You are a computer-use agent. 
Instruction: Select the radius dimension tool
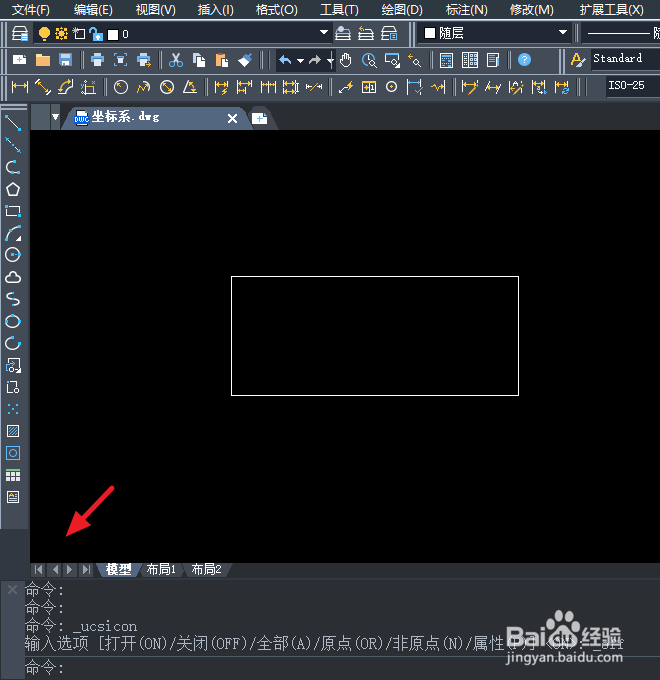point(121,87)
